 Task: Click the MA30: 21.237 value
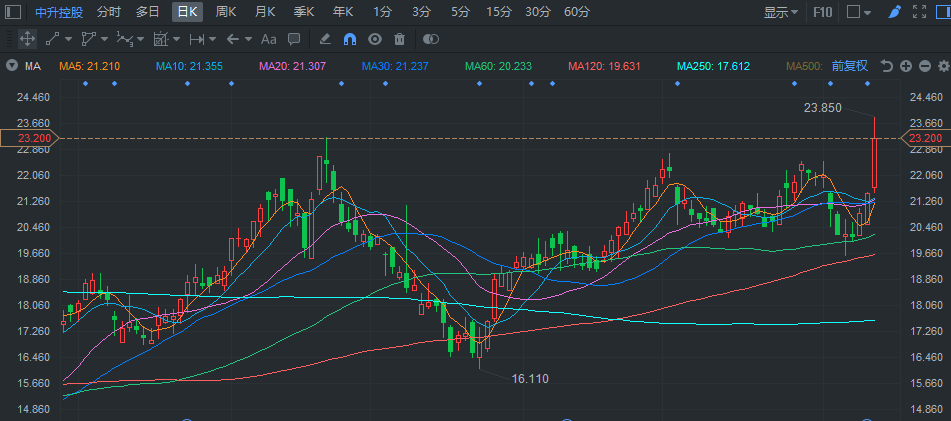395,66
